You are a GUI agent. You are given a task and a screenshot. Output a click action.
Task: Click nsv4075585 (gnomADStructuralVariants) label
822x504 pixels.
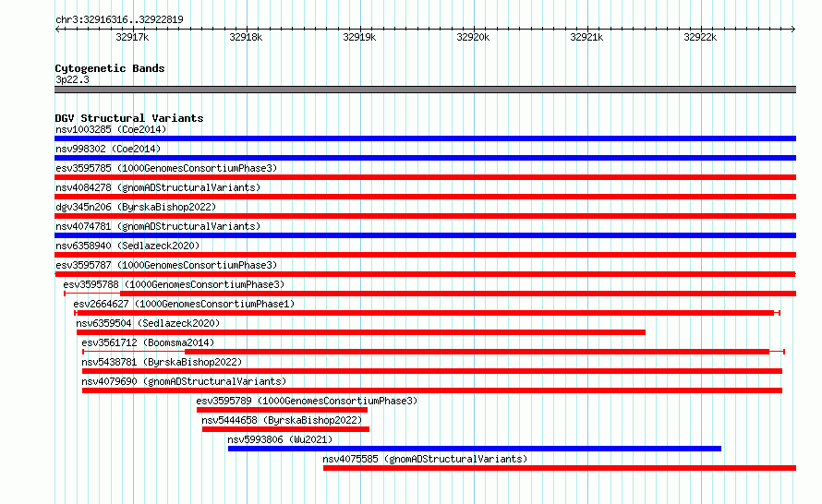coord(425,459)
